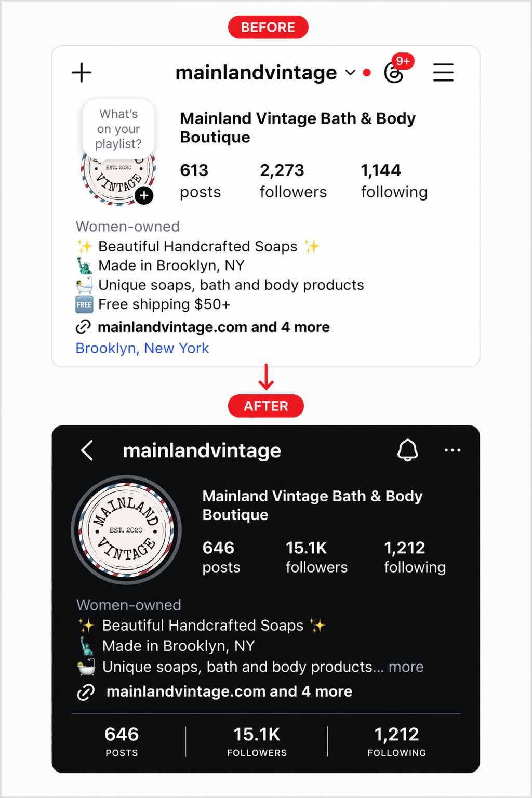This screenshot has height=798, width=532.
Task: Tap the plus create icon in top header
Action: click(82, 73)
